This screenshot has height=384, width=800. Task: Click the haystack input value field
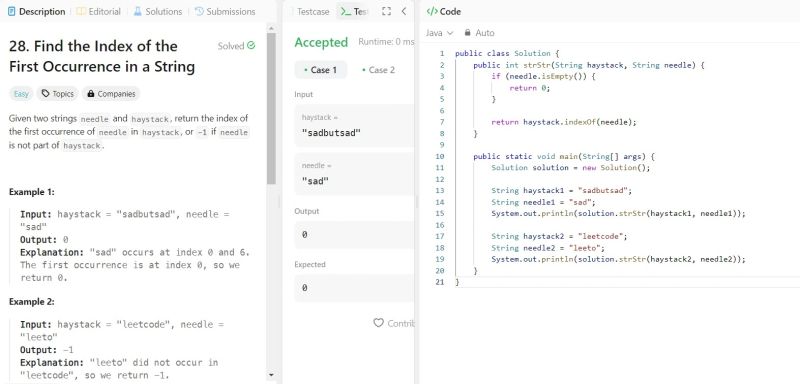tap(355, 125)
